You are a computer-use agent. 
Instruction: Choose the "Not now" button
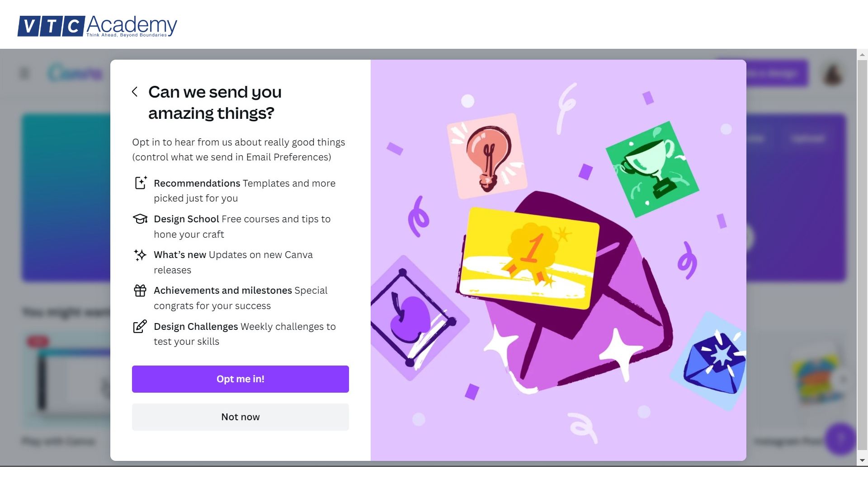tap(240, 417)
